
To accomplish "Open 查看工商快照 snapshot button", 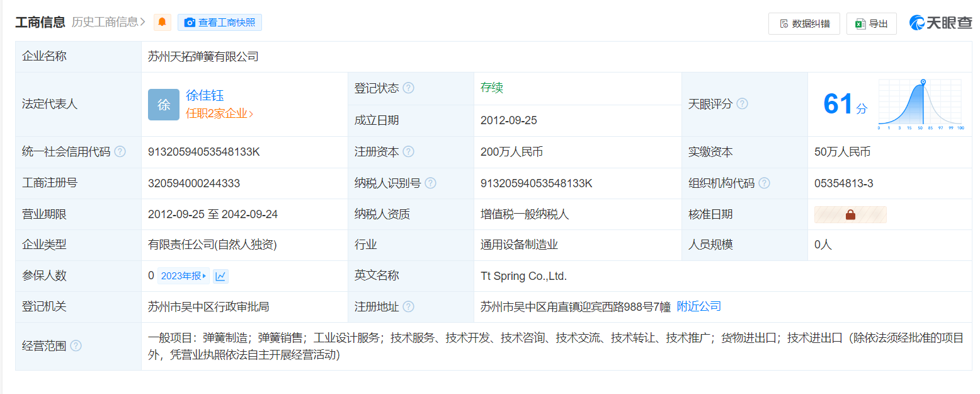I will 220,23.
